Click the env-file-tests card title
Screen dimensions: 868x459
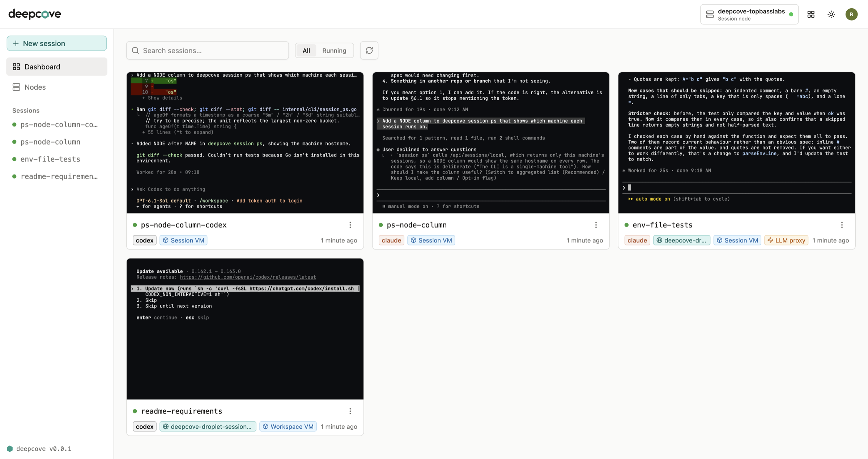coord(663,225)
